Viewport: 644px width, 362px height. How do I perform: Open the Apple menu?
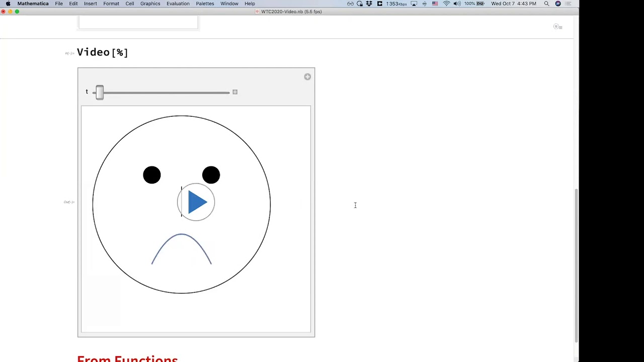tap(8, 4)
